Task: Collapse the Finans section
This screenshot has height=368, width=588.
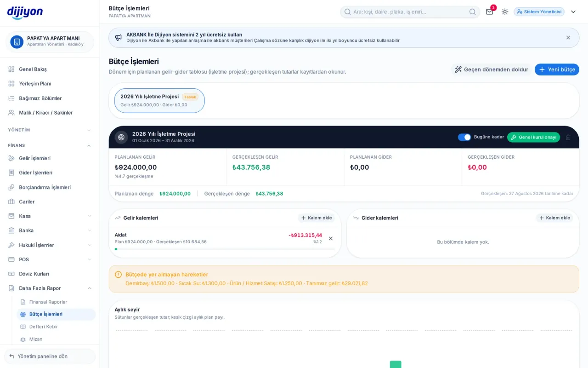Action: 50,145
